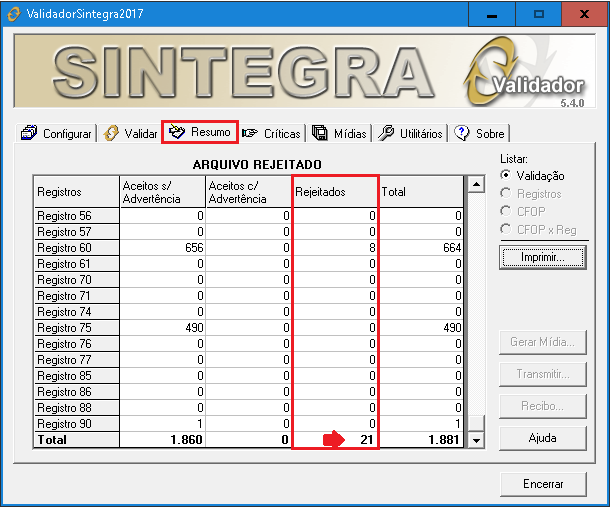Go to the Mídias tab
Image resolution: width=612 pixels, height=508 pixels.
tap(339, 133)
